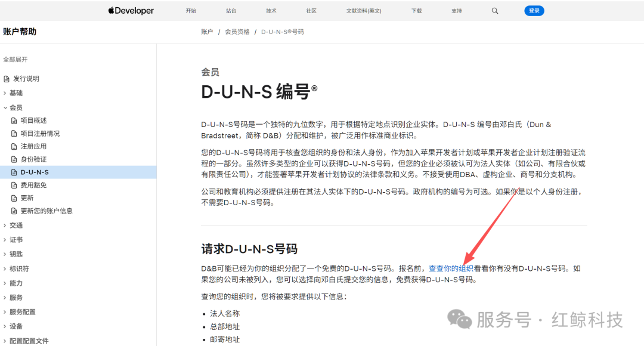This screenshot has width=644, height=346.
Task: Click the 查查你的组织 hyperlink
Action: pyautogui.click(x=451, y=268)
